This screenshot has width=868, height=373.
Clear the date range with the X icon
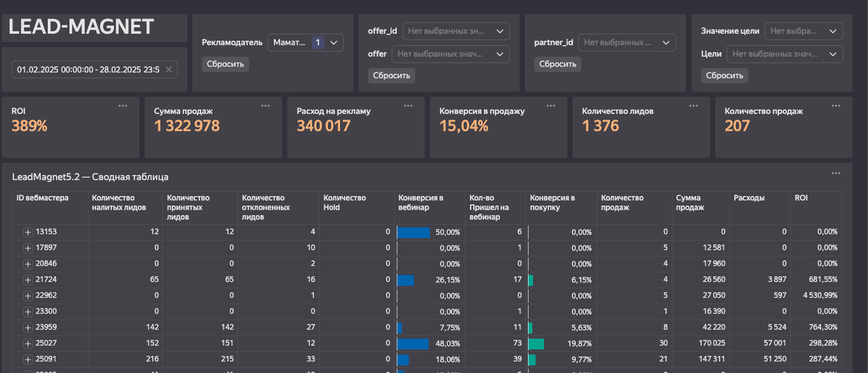tap(169, 69)
